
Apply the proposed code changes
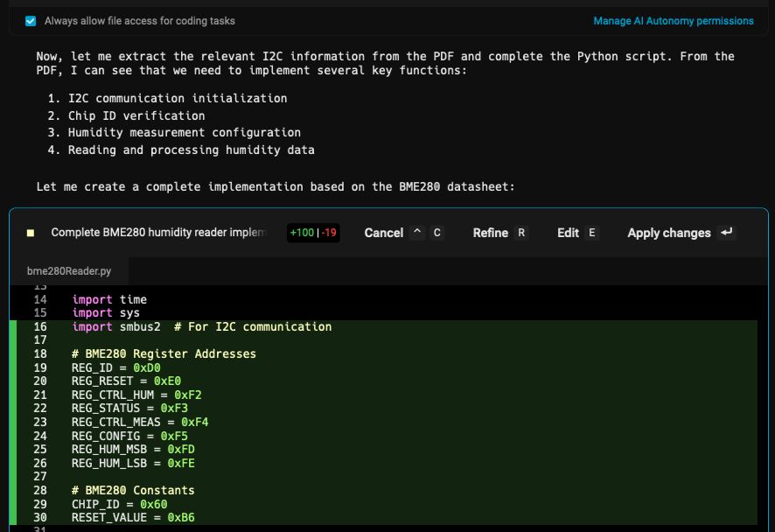pos(669,233)
